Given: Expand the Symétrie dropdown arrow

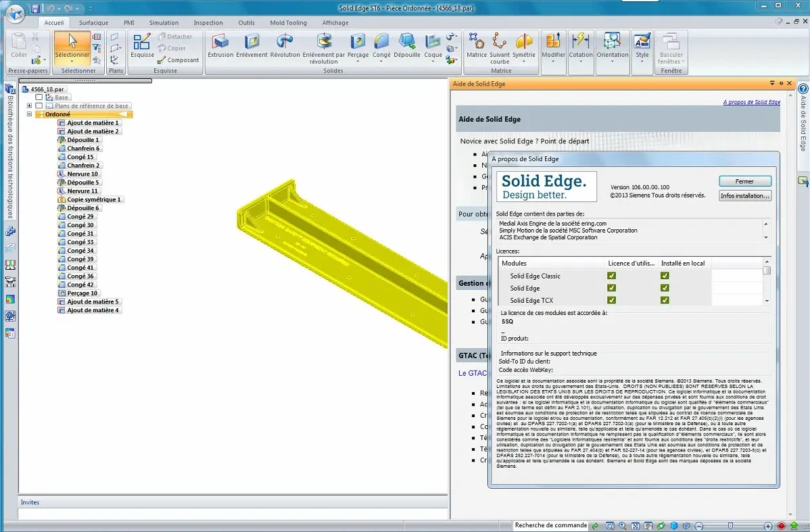Looking at the screenshot, I should (524, 62).
